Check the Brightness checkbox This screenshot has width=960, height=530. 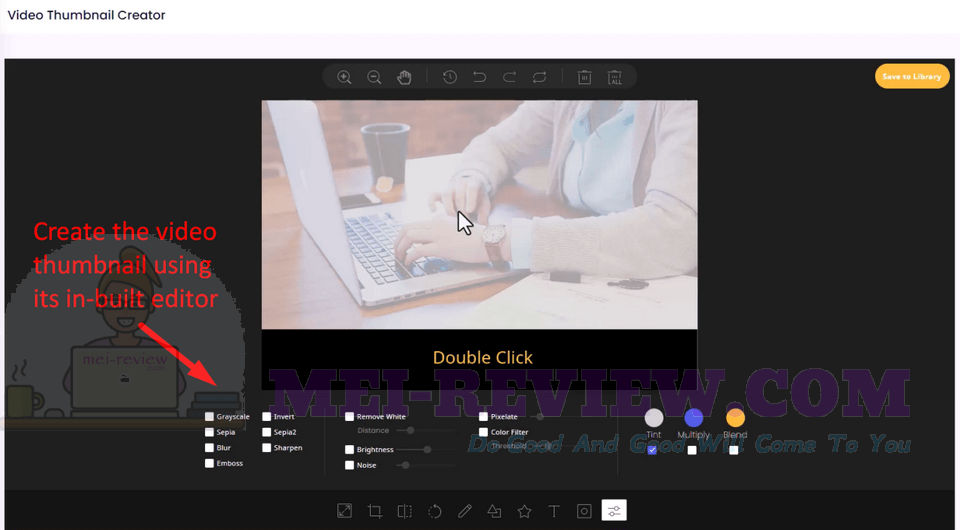click(350, 450)
